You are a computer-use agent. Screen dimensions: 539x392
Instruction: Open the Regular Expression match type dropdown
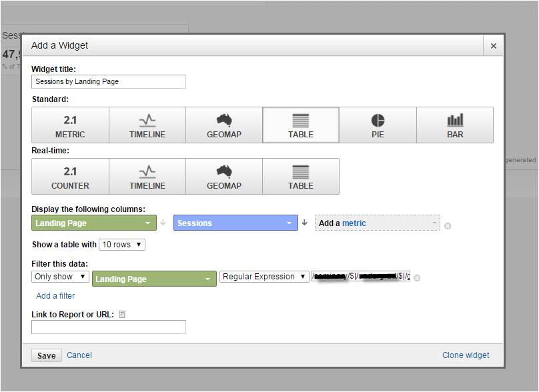(x=264, y=277)
